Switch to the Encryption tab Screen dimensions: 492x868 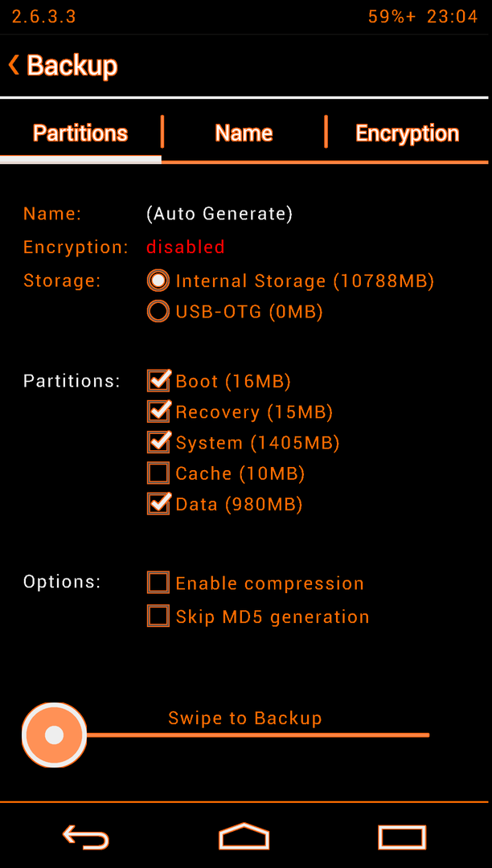[x=408, y=133]
